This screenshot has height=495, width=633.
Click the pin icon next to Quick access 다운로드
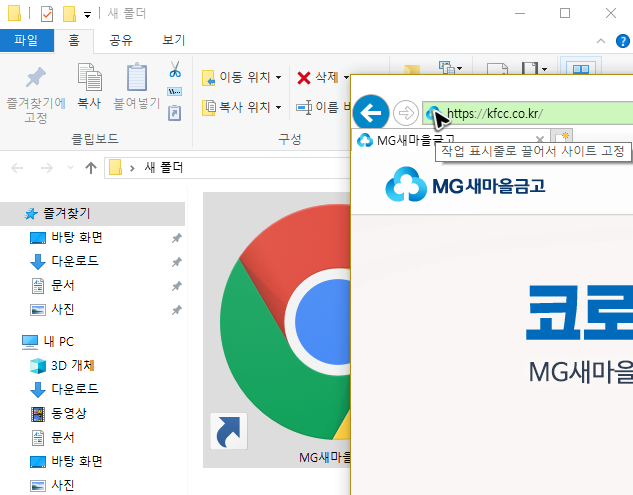click(176, 262)
